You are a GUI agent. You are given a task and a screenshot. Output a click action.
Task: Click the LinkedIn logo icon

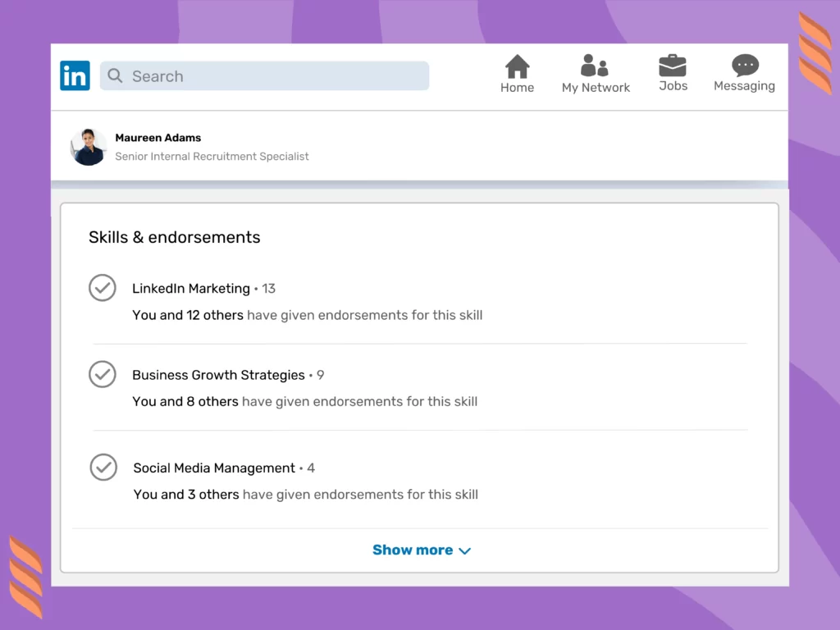click(x=75, y=75)
